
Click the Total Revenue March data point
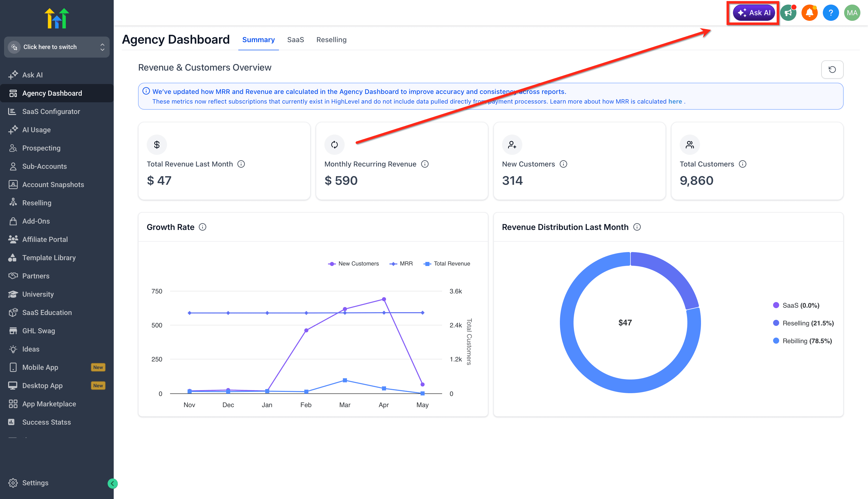[x=345, y=380]
